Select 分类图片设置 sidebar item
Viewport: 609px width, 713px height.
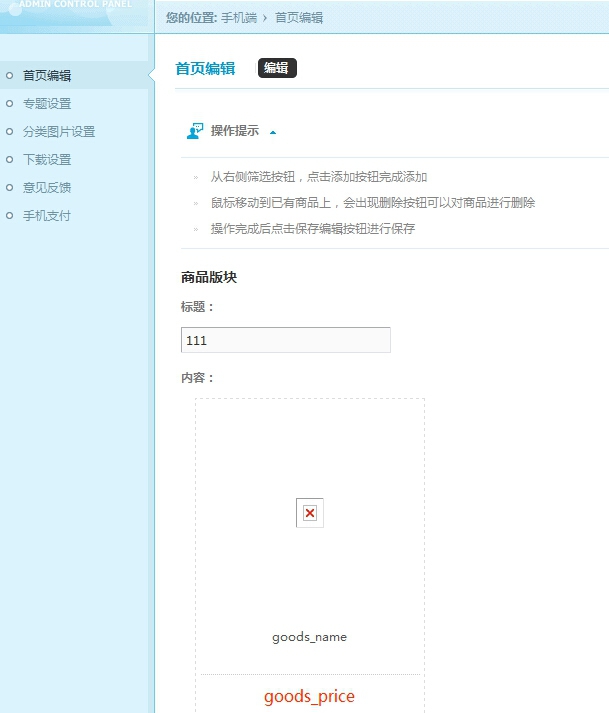click(x=59, y=132)
